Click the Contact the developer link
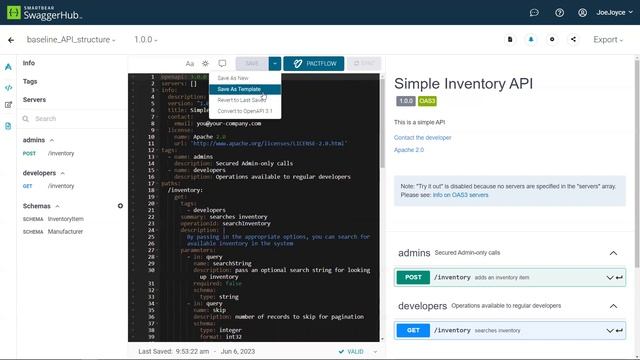Image resolution: width=640 pixels, height=360 pixels. point(422,138)
